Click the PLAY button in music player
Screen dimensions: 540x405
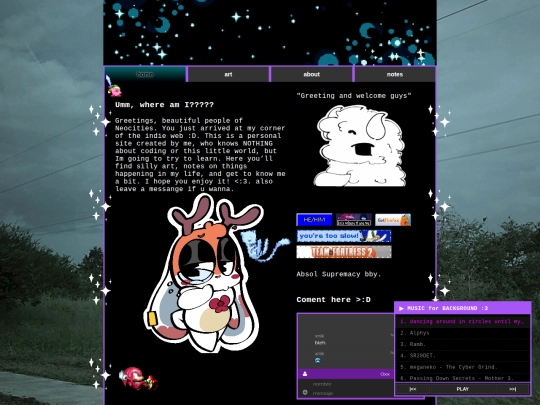463,389
